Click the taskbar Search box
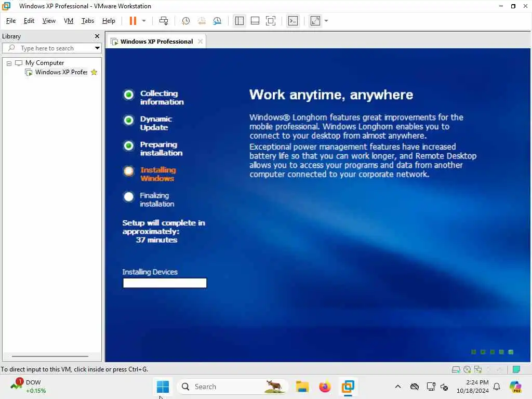This screenshot has width=532, height=399. (x=232, y=387)
